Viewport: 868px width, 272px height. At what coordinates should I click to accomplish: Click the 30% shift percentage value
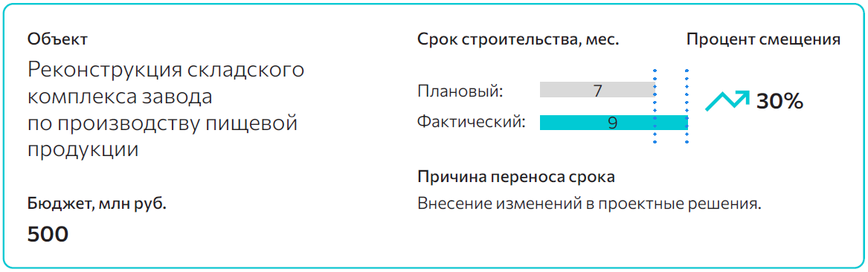pyautogui.click(x=779, y=101)
